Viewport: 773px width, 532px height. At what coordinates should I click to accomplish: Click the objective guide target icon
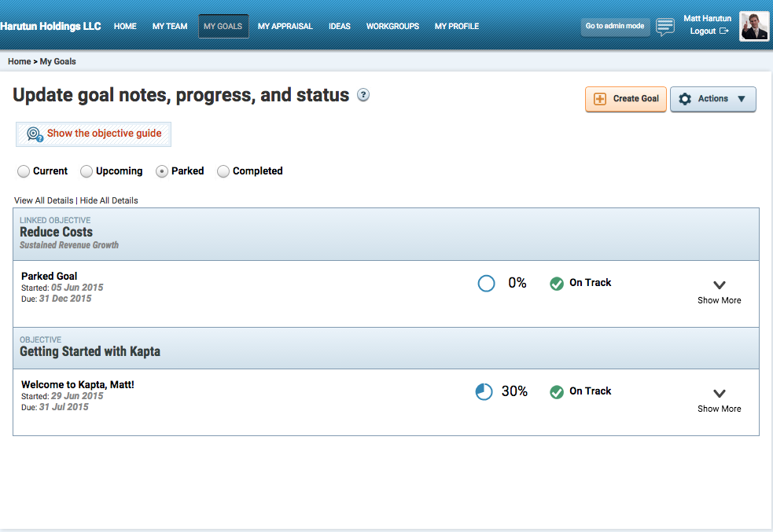click(x=35, y=134)
